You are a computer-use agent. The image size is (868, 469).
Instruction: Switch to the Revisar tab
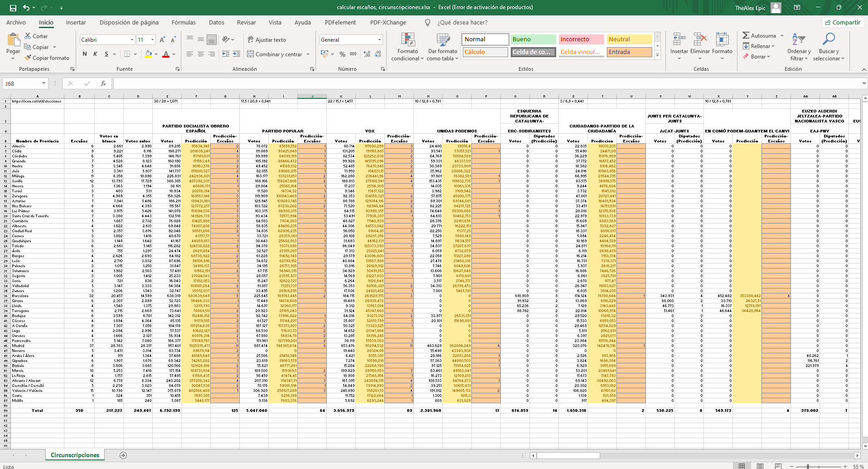[x=246, y=22]
